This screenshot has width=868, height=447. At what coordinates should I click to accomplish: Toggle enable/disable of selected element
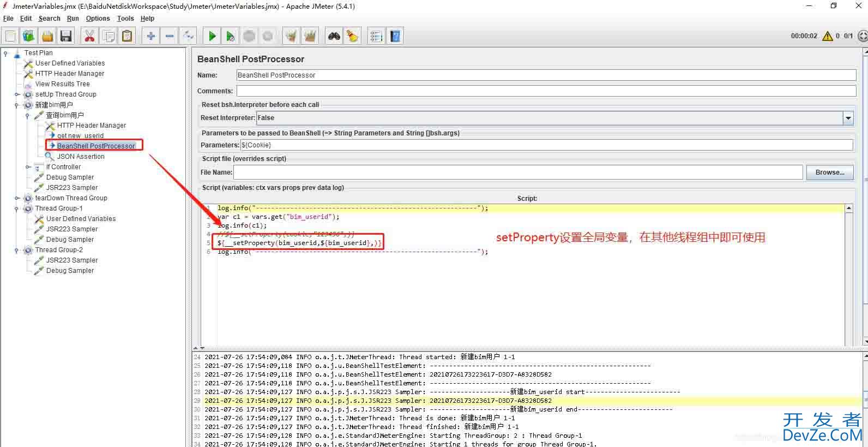pyautogui.click(x=188, y=36)
